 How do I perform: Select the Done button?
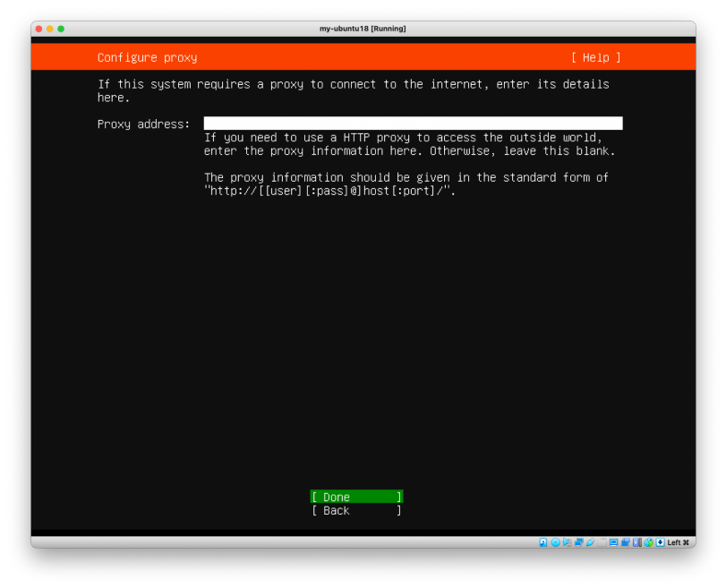pyautogui.click(x=356, y=497)
